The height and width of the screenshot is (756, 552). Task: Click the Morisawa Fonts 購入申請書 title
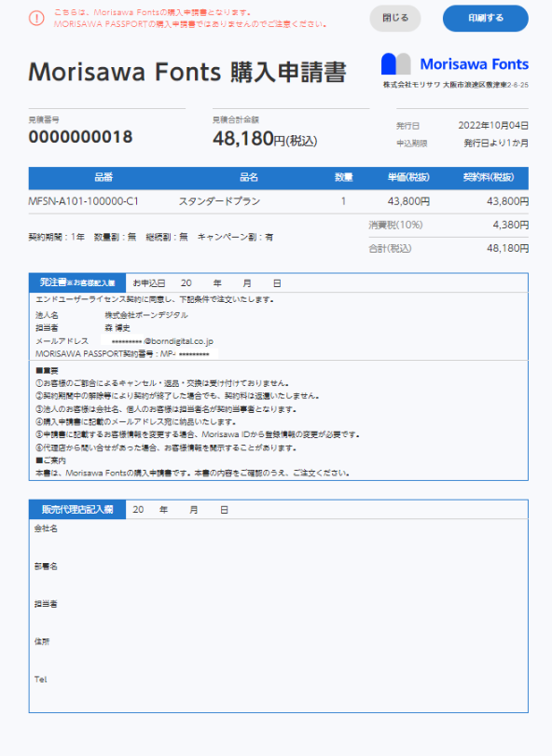187,73
